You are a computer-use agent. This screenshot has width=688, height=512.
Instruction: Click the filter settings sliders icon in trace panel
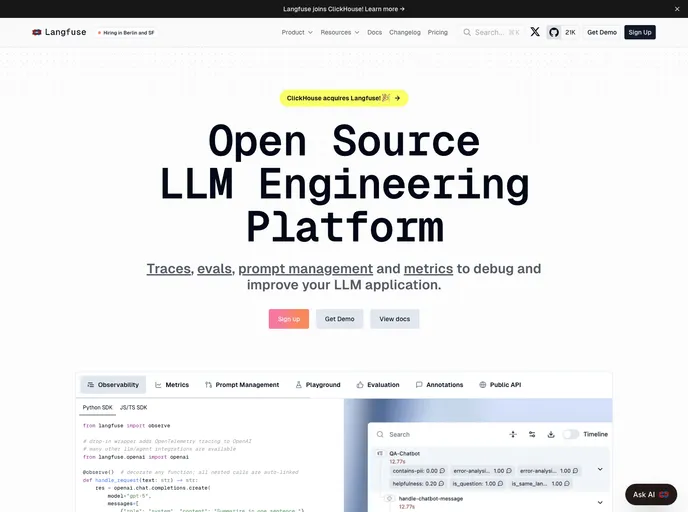[x=532, y=434]
